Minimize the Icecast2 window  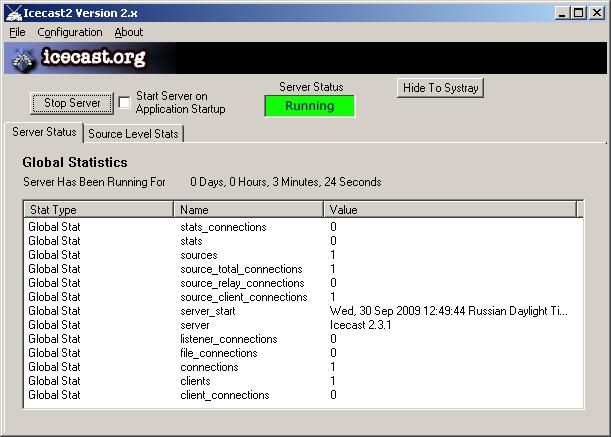[x=562, y=13]
